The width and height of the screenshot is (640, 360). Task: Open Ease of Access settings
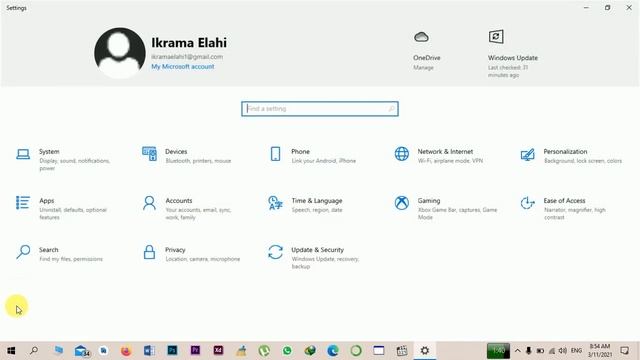(563, 208)
